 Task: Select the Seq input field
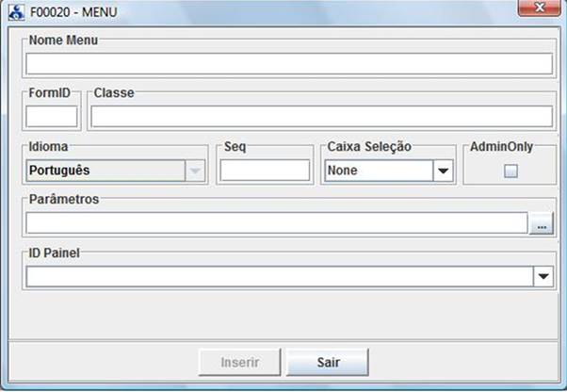coord(265,171)
